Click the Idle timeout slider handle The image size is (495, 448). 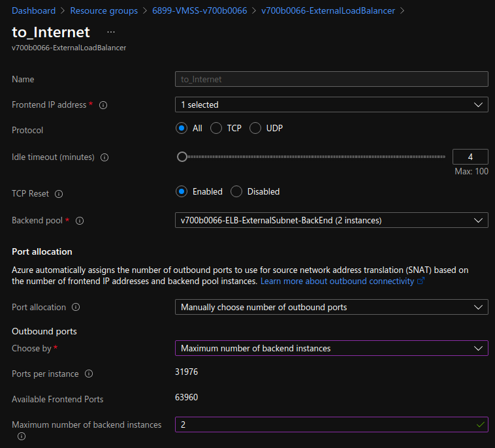(182, 157)
